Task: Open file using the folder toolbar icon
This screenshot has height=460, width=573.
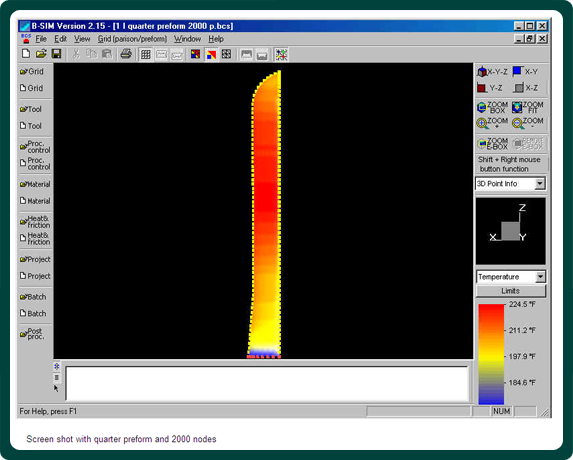Action: [41, 54]
